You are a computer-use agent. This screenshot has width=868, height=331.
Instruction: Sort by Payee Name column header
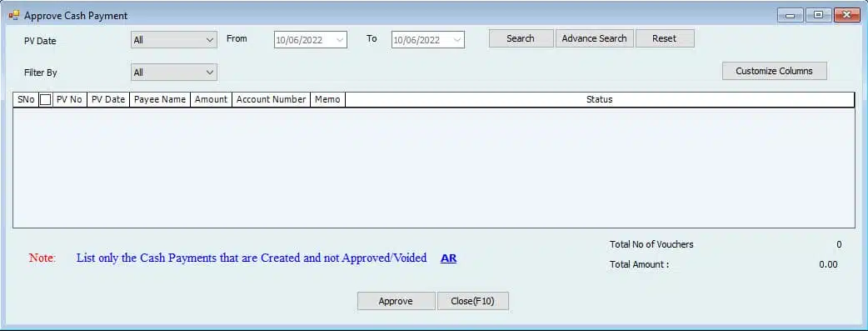(x=160, y=100)
